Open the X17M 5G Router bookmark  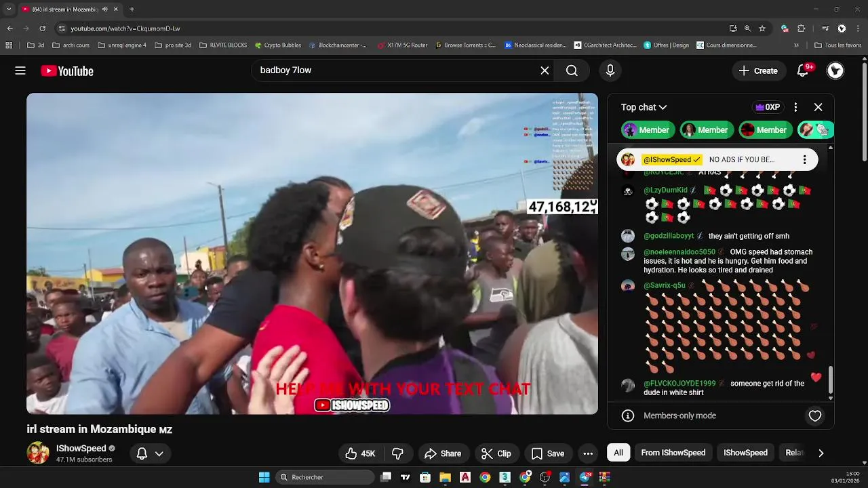click(402, 45)
